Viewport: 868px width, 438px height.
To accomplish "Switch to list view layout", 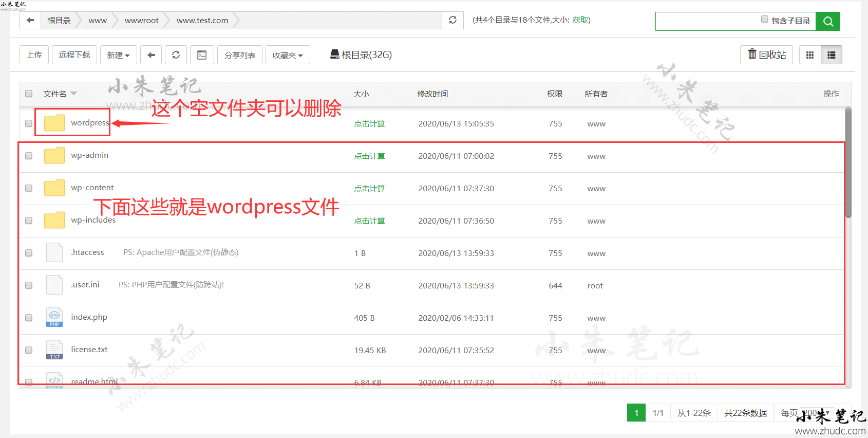I will pos(831,55).
